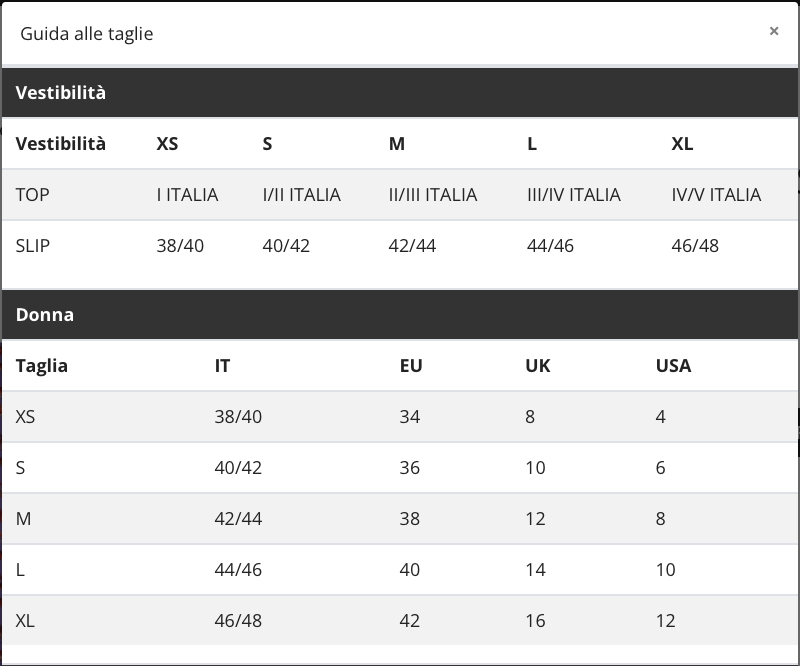Select the SLIP row label

pos(33,246)
